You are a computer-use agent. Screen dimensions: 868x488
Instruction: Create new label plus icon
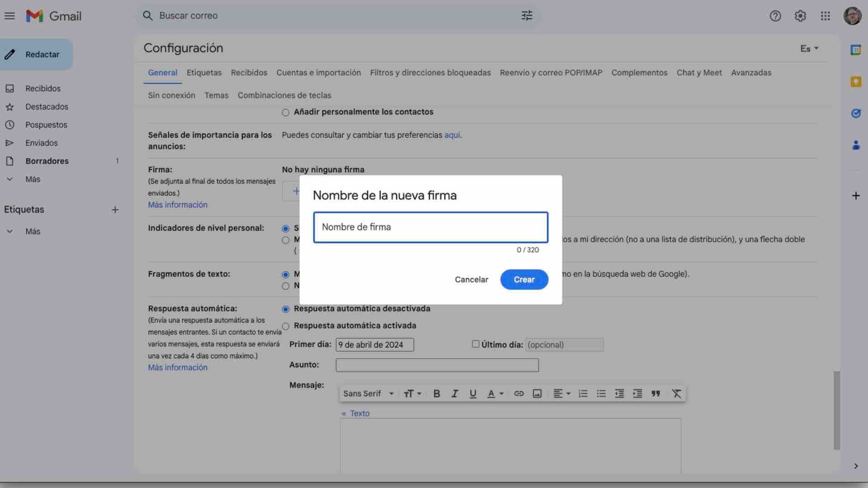coord(115,210)
